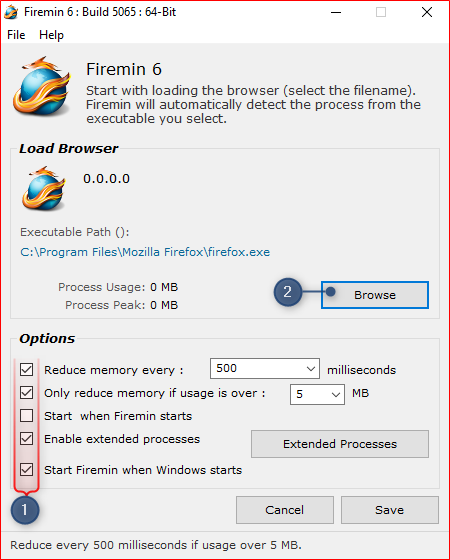
Task: Disable Enable extended processes checkbox
Action: click(26, 439)
